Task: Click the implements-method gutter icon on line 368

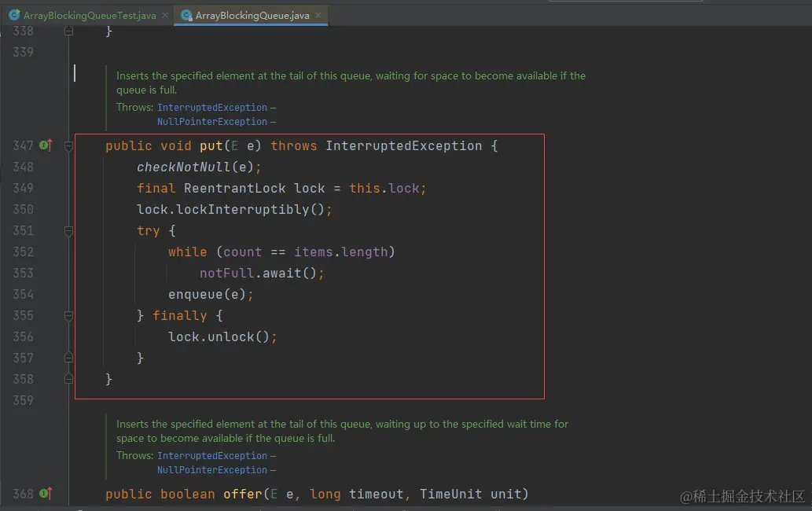Action: click(x=46, y=493)
